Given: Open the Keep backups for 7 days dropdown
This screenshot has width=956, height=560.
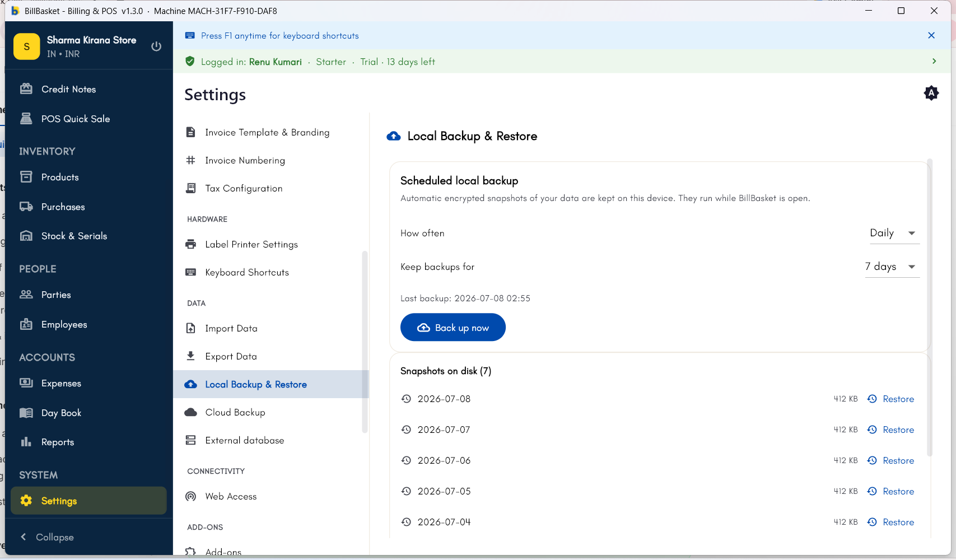Looking at the screenshot, I should click(x=892, y=267).
